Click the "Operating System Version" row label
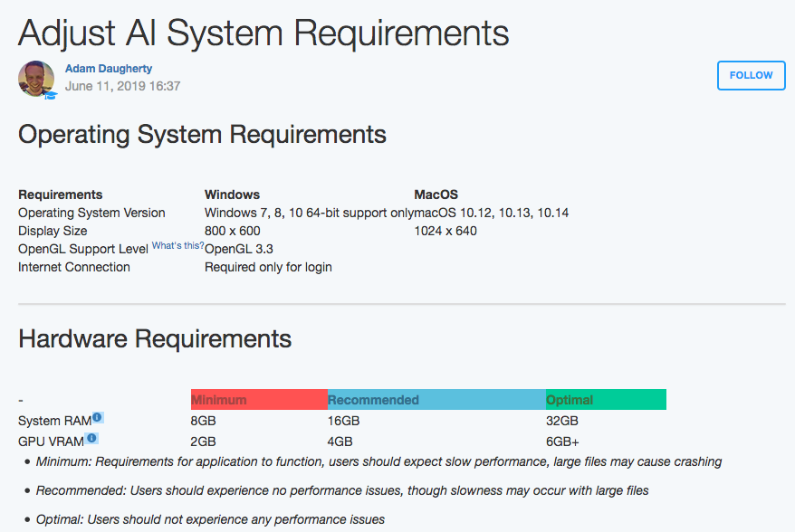Viewport: 795px width, 532px height. coord(91,213)
